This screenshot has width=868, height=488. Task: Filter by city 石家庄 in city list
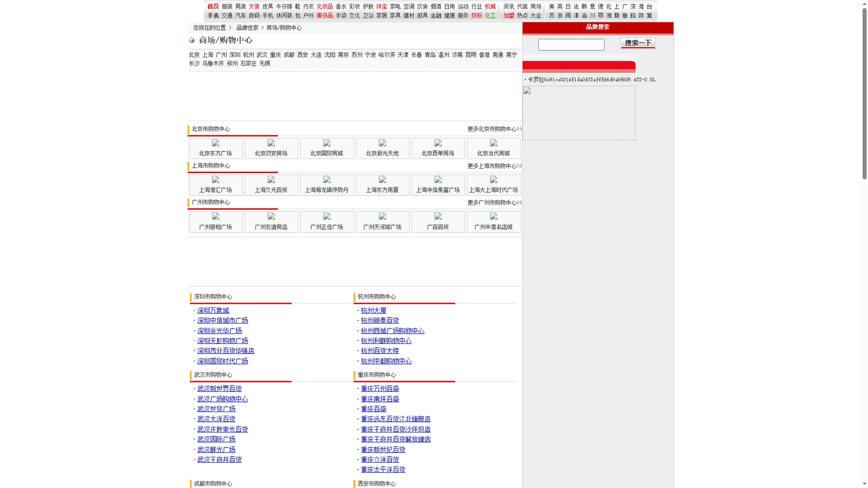coord(248,63)
